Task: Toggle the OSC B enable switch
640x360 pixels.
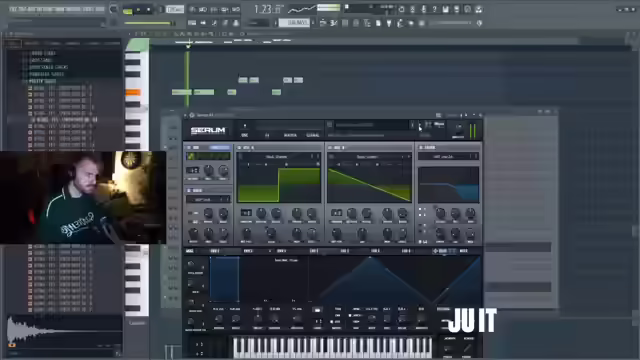Action: click(330, 147)
